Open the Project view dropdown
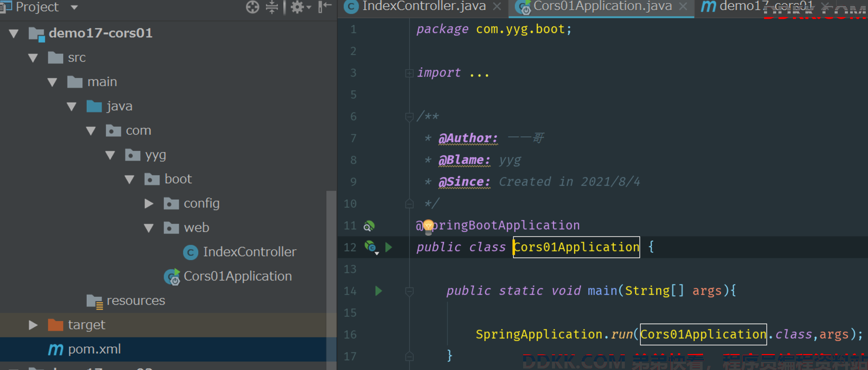The image size is (868, 370). point(74,7)
